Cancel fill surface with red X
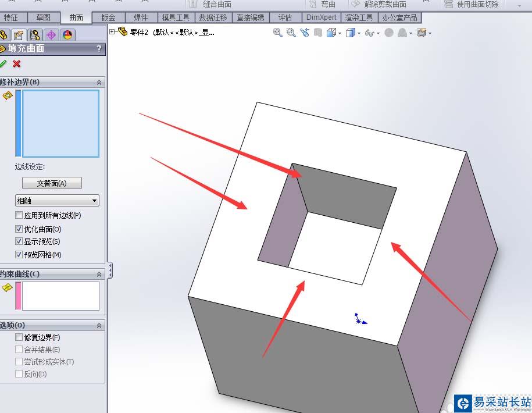The image size is (532, 413). pos(16,63)
